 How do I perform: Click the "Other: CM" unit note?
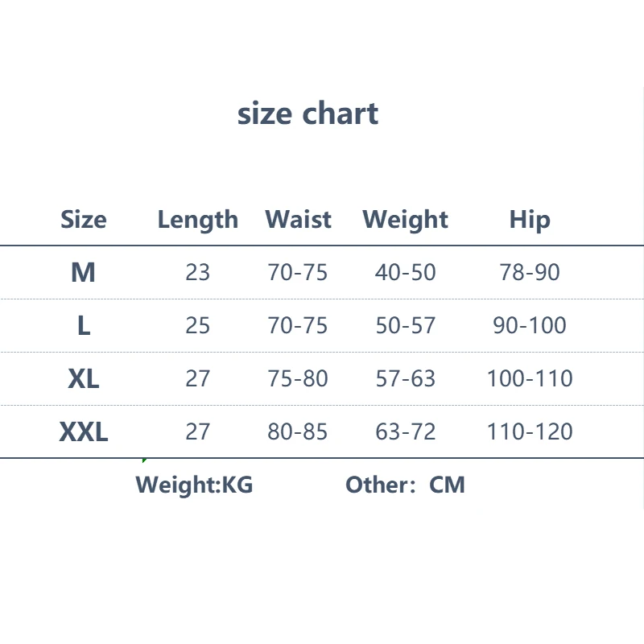tap(405, 485)
